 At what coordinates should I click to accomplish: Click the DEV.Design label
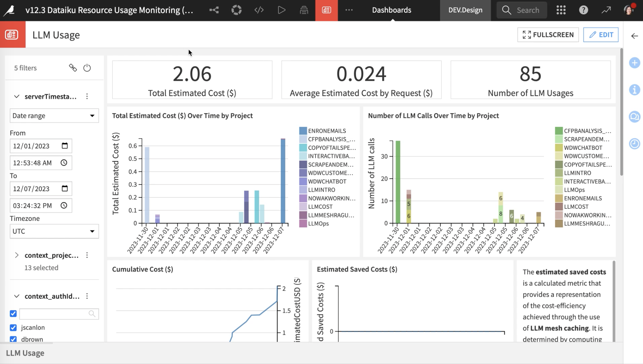click(465, 10)
